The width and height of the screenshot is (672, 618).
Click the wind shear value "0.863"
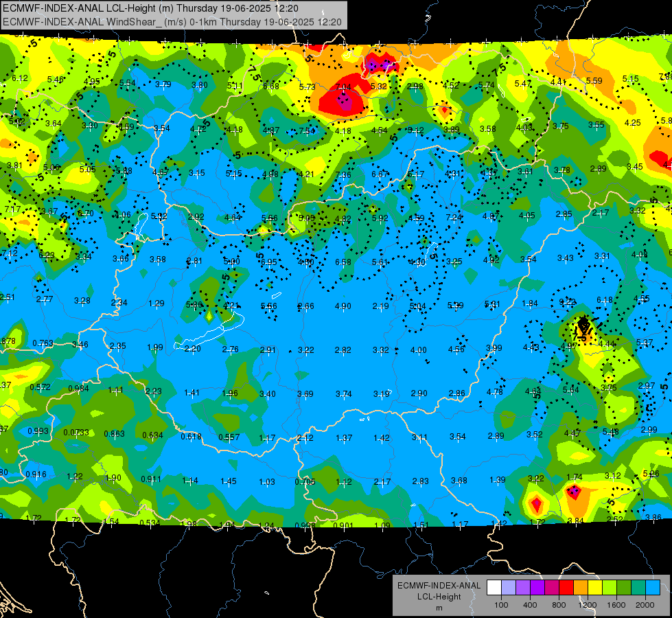(114, 434)
